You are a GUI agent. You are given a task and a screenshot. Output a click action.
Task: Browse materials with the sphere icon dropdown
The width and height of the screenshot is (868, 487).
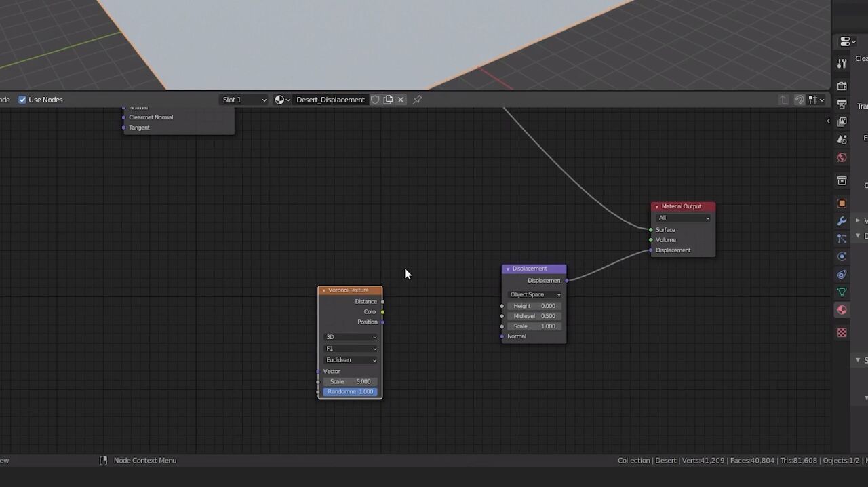click(x=282, y=100)
